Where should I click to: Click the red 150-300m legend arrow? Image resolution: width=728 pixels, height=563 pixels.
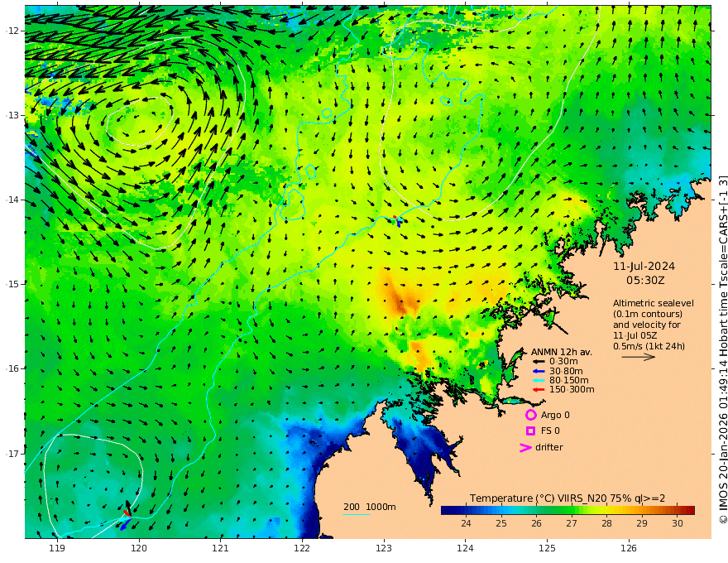point(538,389)
